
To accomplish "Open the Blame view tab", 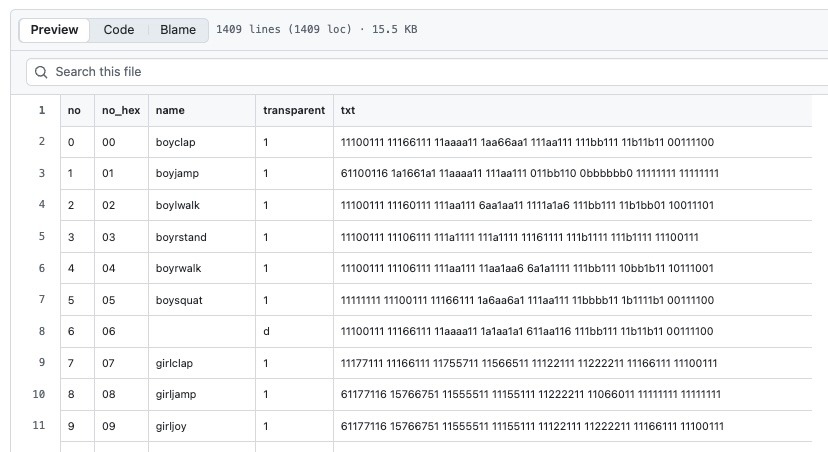I will click(x=178, y=30).
